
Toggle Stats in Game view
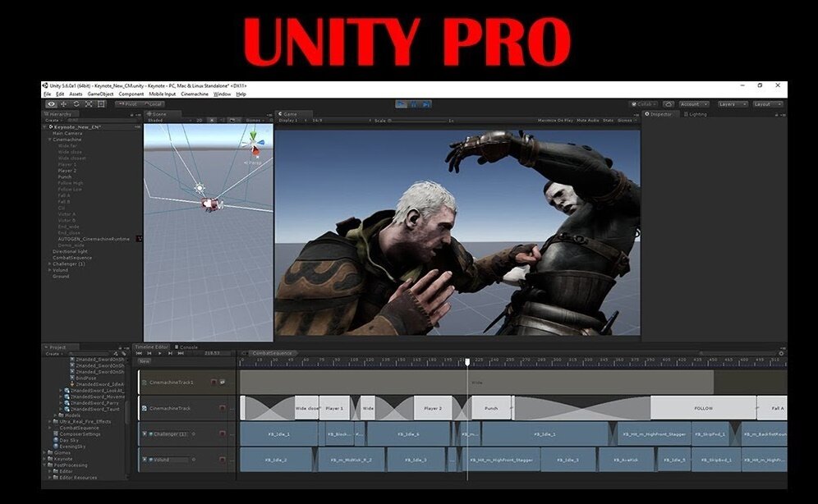(609, 121)
